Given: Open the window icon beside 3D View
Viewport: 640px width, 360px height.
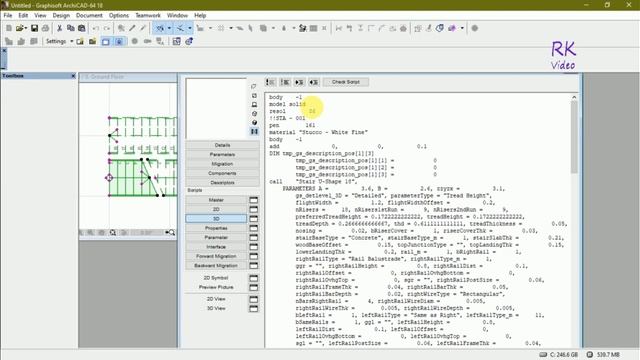Looking at the screenshot, I should 253,309.
